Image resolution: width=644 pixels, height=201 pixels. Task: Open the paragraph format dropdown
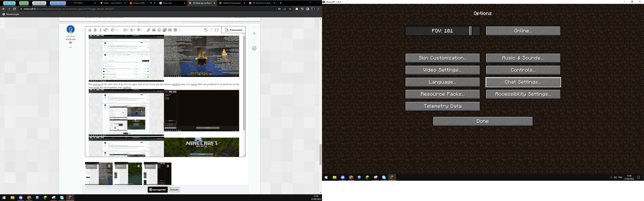point(139,30)
